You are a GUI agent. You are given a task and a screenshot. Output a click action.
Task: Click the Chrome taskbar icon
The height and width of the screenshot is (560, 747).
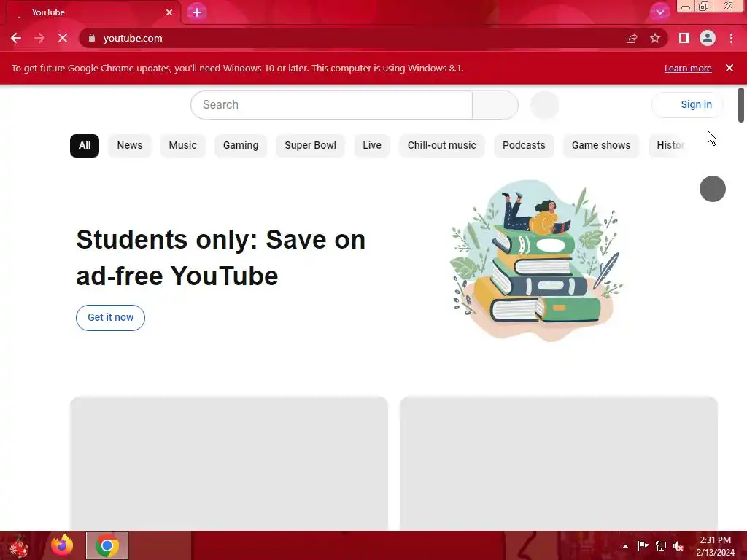tap(107, 545)
